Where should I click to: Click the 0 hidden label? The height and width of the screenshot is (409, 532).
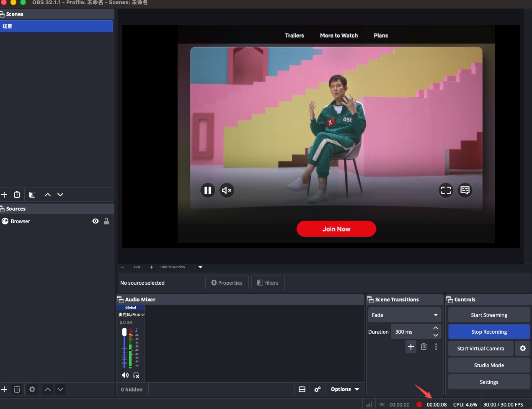pyautogui.click(x=132, y=389)
